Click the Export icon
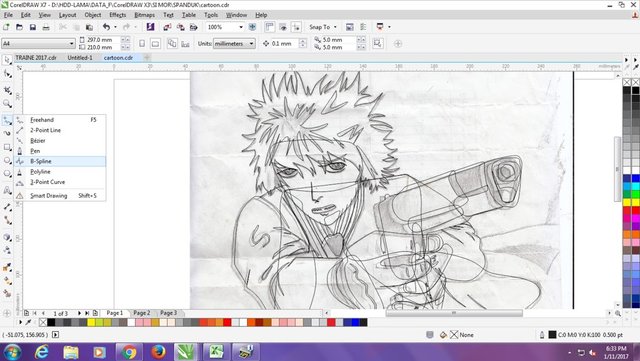This screenshot has width=640, height=361. point(180,27)
